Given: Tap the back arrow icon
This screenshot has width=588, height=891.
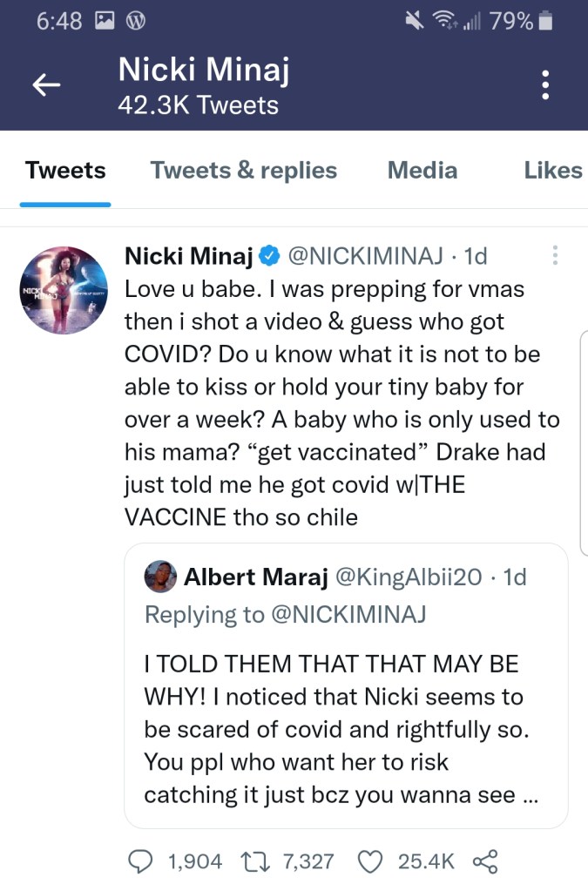Looking at the screenshot, I should [46, 84].
